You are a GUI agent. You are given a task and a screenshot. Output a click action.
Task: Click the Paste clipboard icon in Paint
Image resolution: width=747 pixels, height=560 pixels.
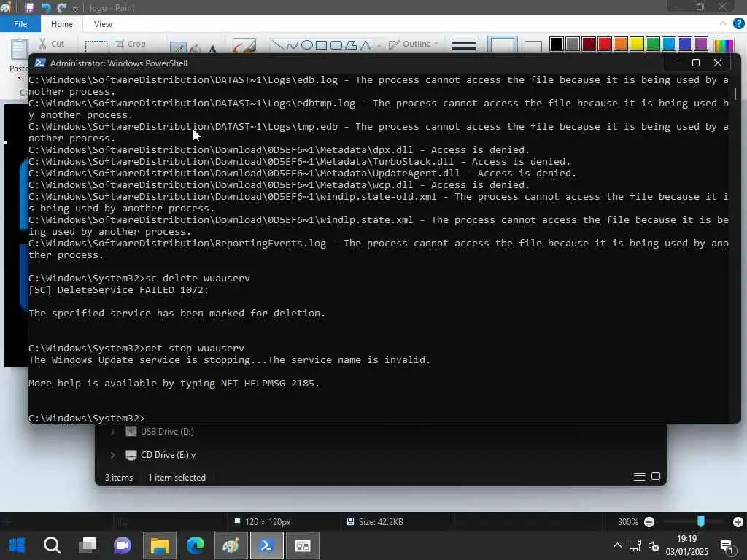pos(20,49)
